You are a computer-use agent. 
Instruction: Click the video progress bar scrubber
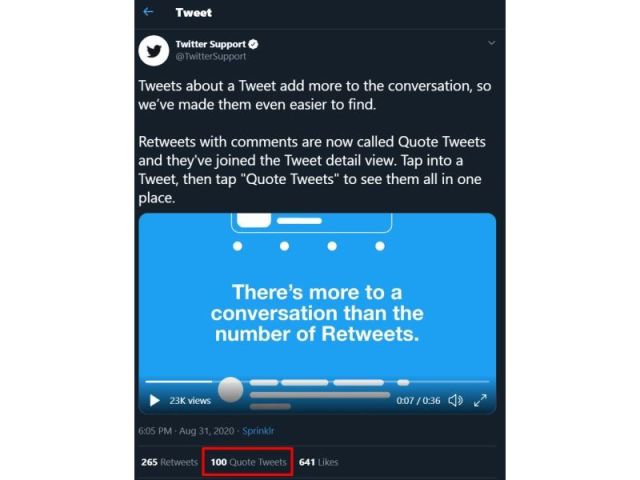[x=231, y=389]
